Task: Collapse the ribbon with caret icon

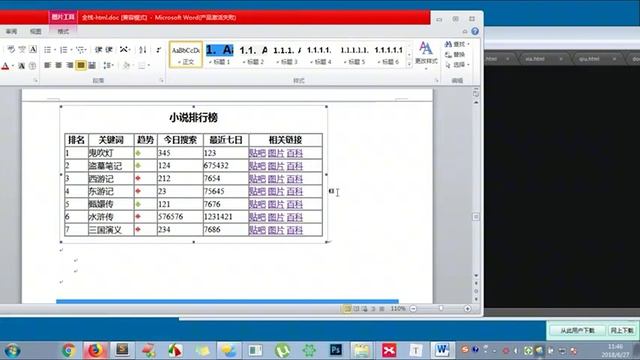Action: pos(464,31)
